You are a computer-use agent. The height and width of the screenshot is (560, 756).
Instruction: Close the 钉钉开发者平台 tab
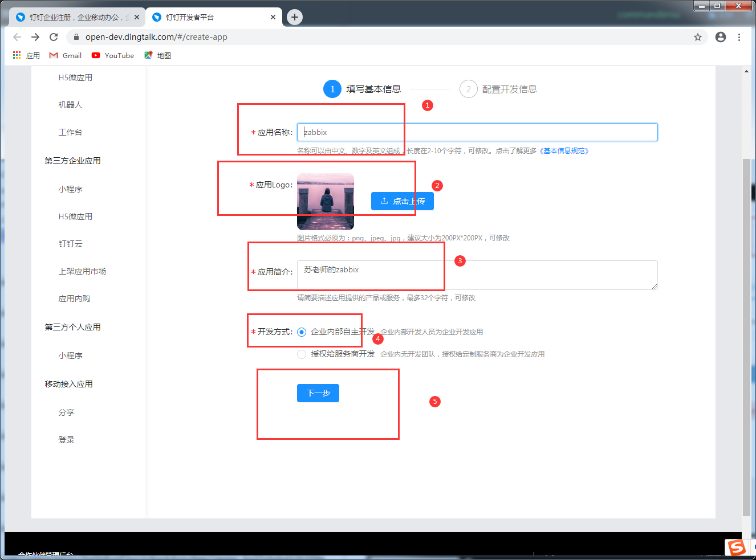(273, 17)
